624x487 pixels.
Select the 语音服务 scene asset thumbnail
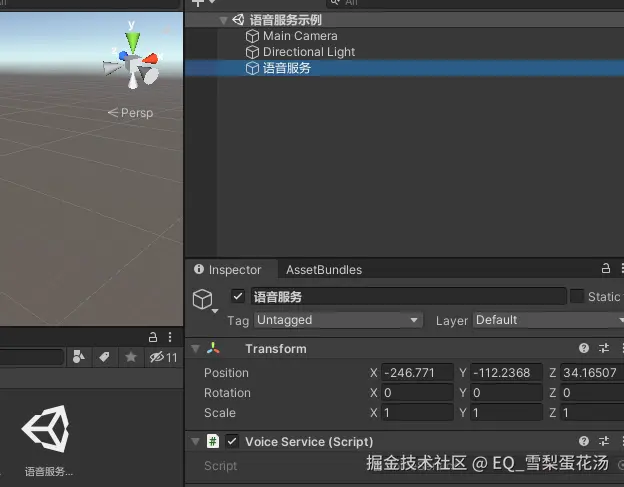46,429
